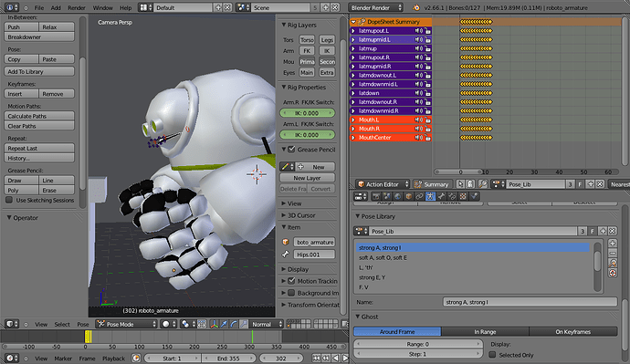This screenshot has height=364, width=630.
Task: Open the Help menu
Action: pyautogui.click(x=125, y=7)
